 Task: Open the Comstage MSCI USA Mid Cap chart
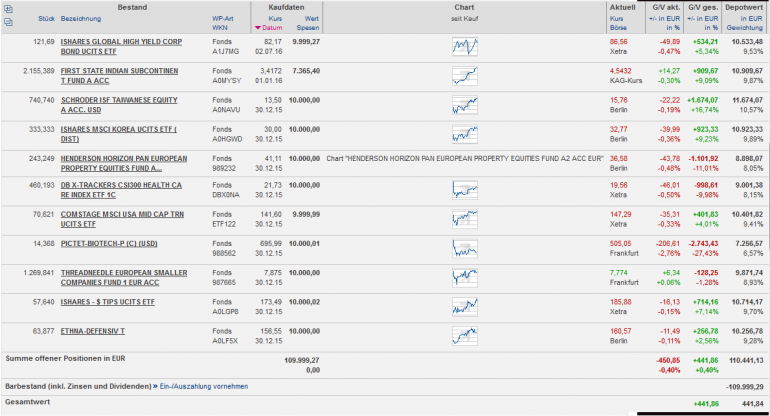tap(463, 220)
